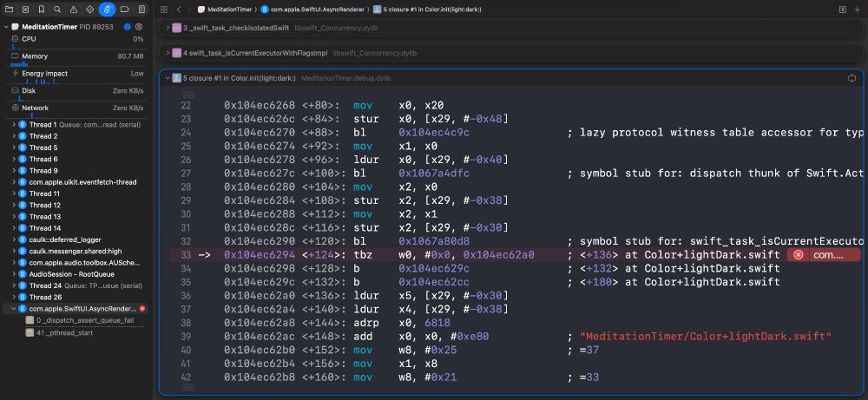Image resolution: width=868 pixels, height=400 pixels.
Task: Click the blue info badge next to PID 89253
Action: [x=128, y=27]
